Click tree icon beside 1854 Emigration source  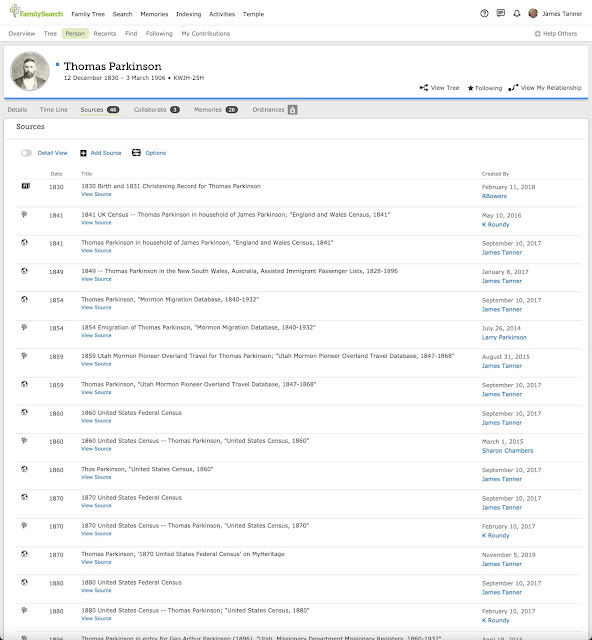[x=24, y=327]
